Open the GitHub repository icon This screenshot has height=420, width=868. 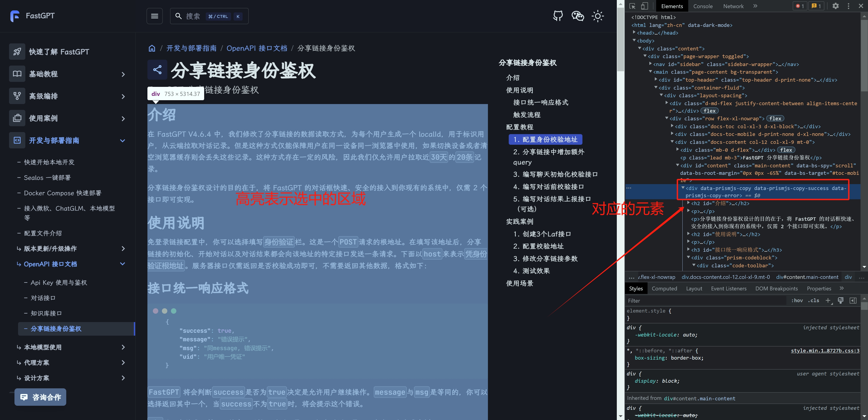pos(558,16)
